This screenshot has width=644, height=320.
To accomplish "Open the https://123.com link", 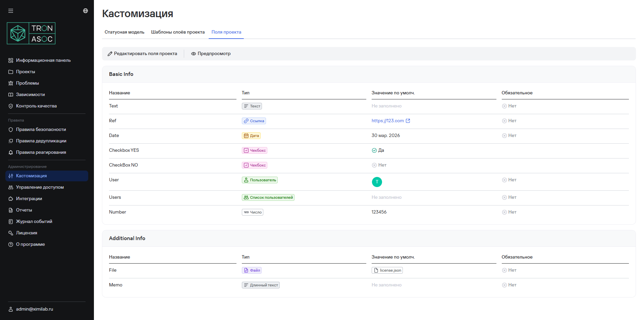I will tap(387, 121).
